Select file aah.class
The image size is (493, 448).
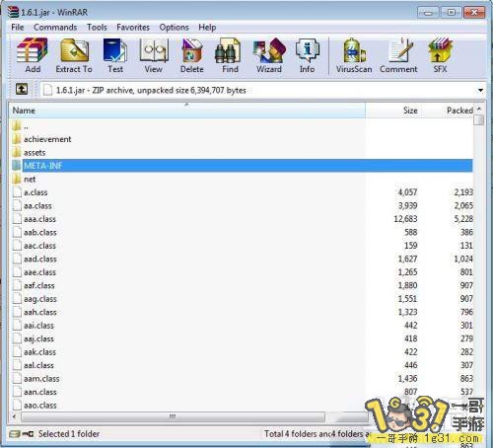coord(35,312)
